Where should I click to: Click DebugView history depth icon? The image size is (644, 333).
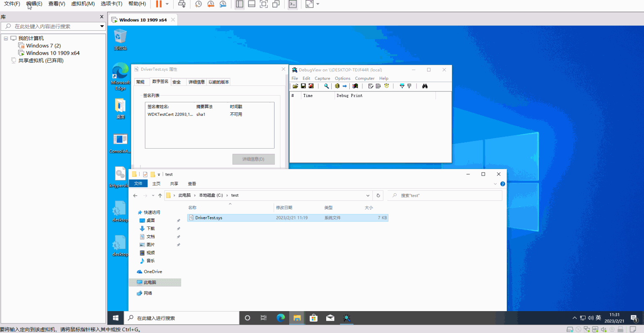pos(370,86)
